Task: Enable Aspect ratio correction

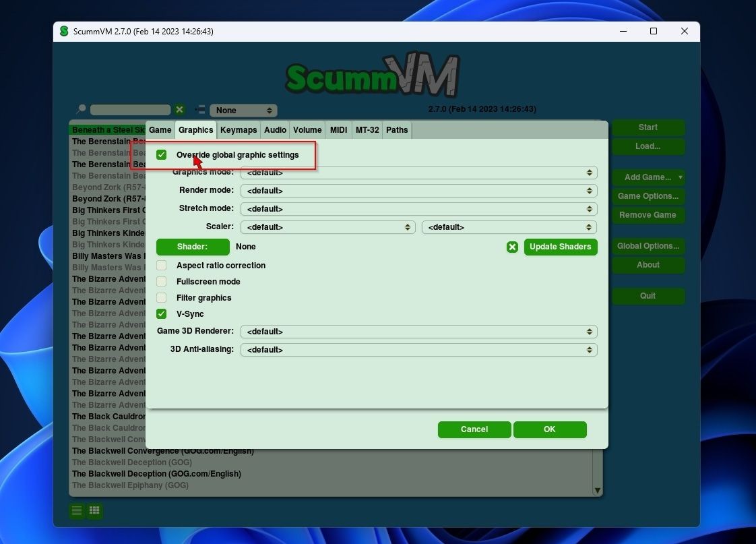Action: [162, 265]
